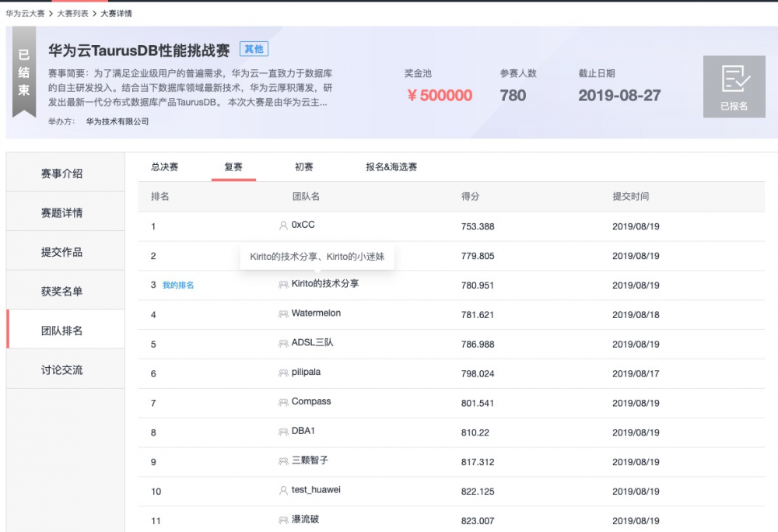This screenshot has width=778, height=532.
Task: Open the 赛题详情 section
Action: click(x=65, y=211)
